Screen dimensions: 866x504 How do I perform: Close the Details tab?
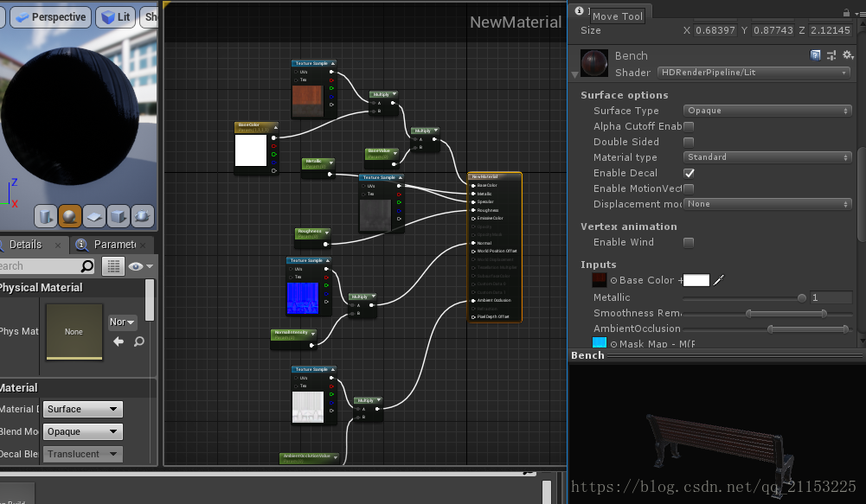[58, 246]
